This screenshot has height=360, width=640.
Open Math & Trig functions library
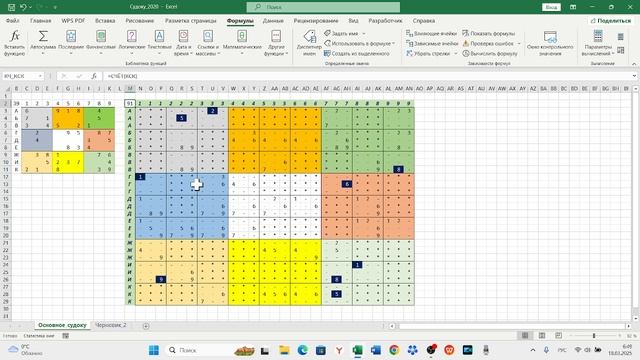(x=242, y=42)
